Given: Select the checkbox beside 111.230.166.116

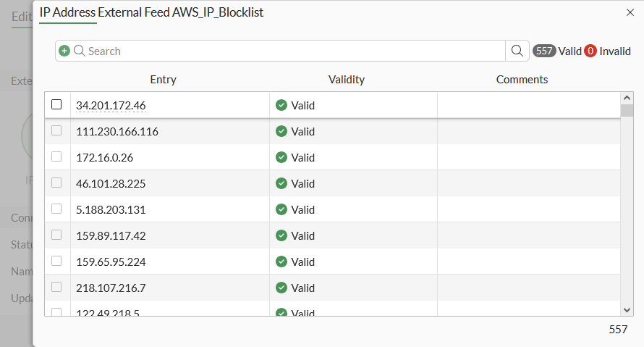Looking at the screenshot, I should (x=56, y=131).
